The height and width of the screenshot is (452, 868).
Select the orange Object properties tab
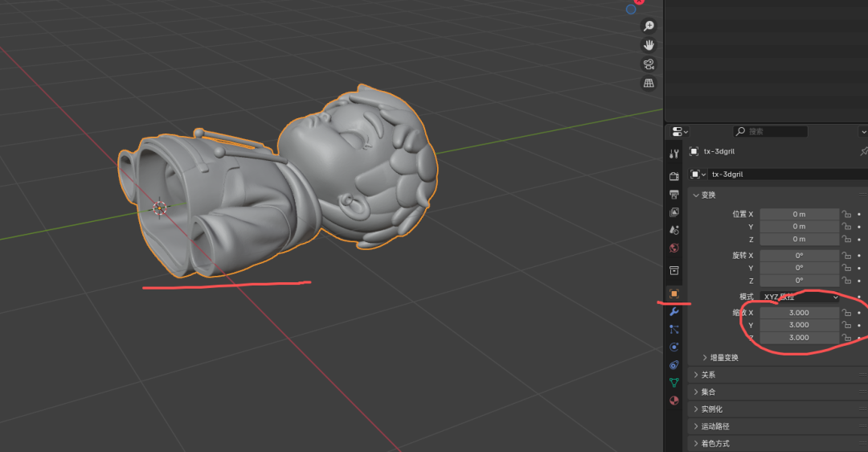674,294
